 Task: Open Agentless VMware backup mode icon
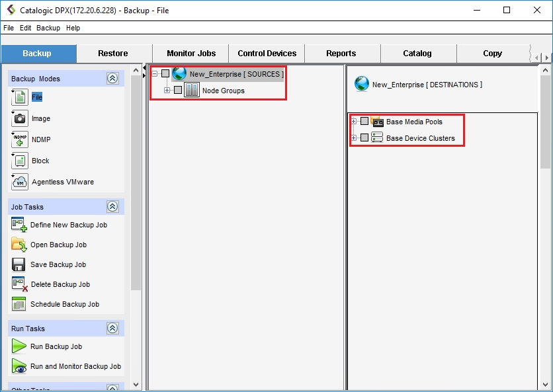coord(20,182)
